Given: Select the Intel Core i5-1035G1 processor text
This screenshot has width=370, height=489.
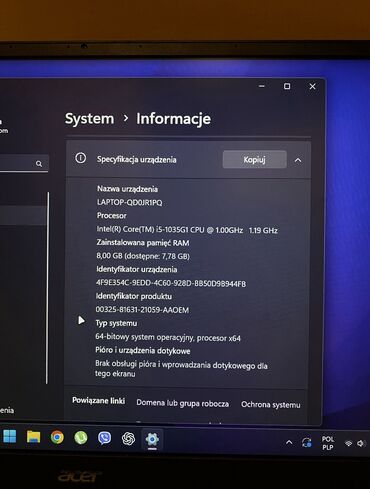Looking at the screenshot, I should click(x=187, y=230).
